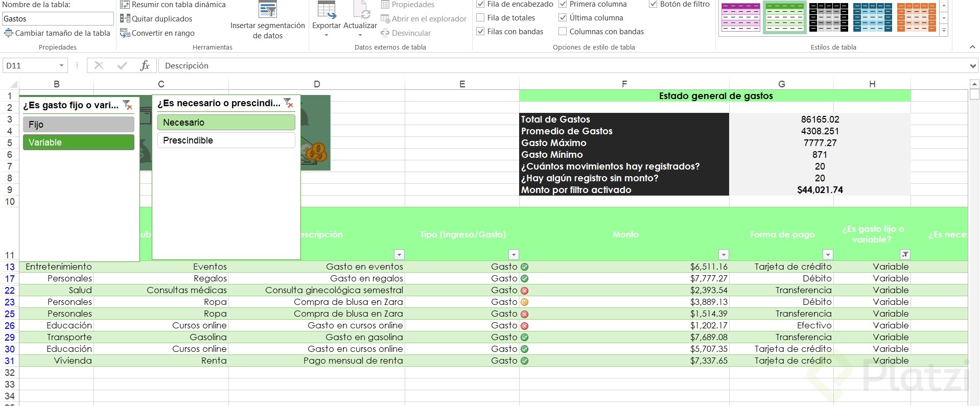The width and height of the screenshot is (980, 406).
Task: Select the Prescindible slicer item
Action: pyautogui.click(x=226, y=140)
